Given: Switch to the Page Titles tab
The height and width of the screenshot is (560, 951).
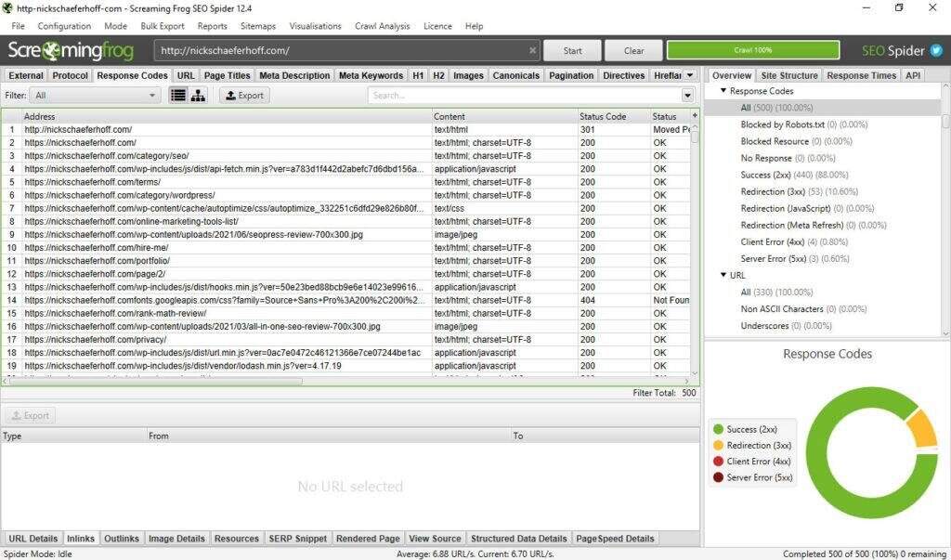Looking at the screenshot, I should click(227, 75).
